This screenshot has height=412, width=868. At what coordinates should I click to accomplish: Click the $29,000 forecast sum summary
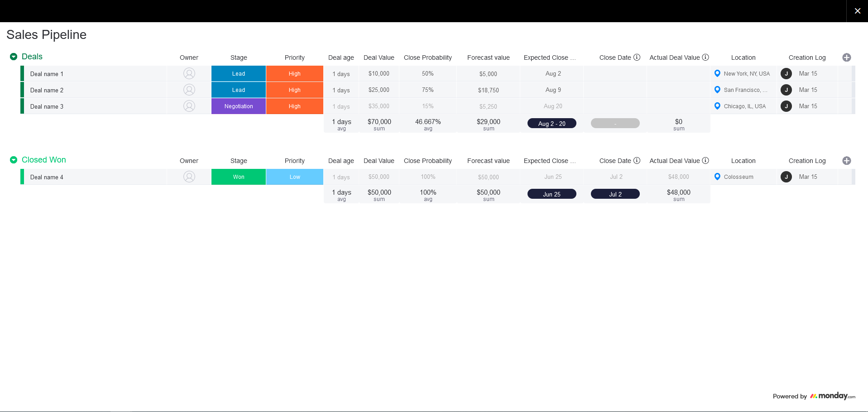pyautogui.click(x=489, y=124)
